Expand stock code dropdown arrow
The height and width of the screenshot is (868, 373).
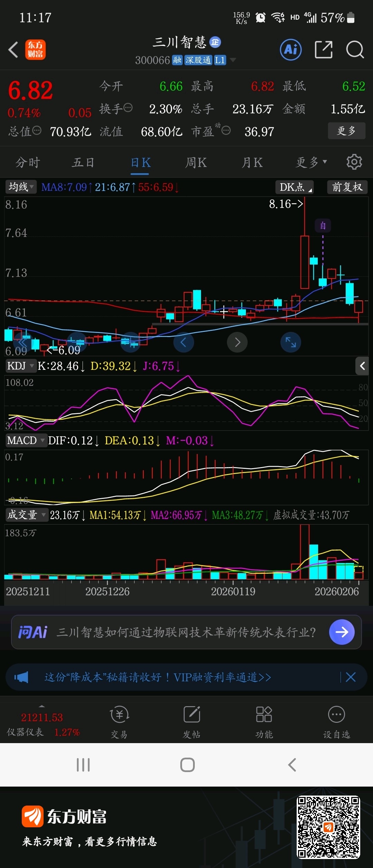[x=233, y=60]
